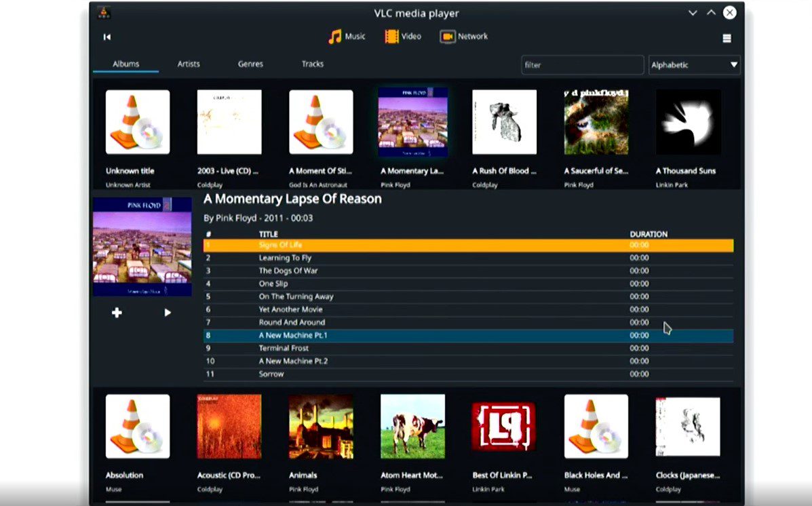
Task: Open Atom Heart Mother album cover
Action: 412,426
